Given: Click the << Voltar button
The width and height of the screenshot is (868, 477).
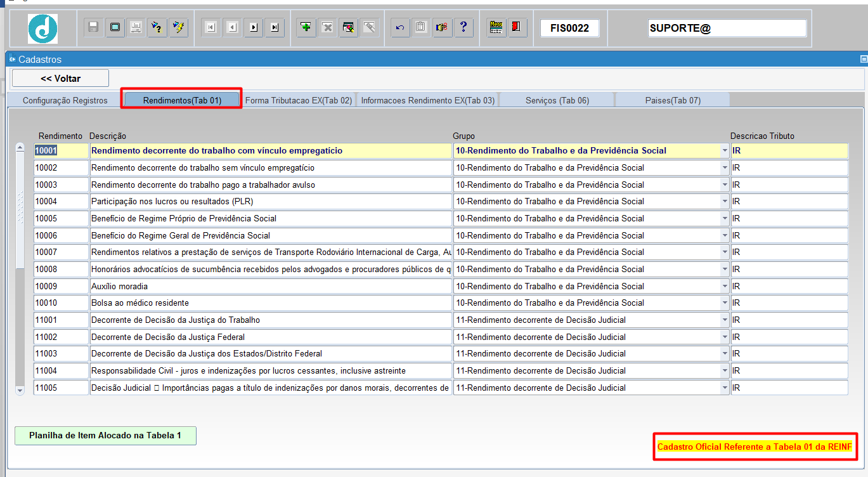Looking at the screenshot, I should click(61, 79).
